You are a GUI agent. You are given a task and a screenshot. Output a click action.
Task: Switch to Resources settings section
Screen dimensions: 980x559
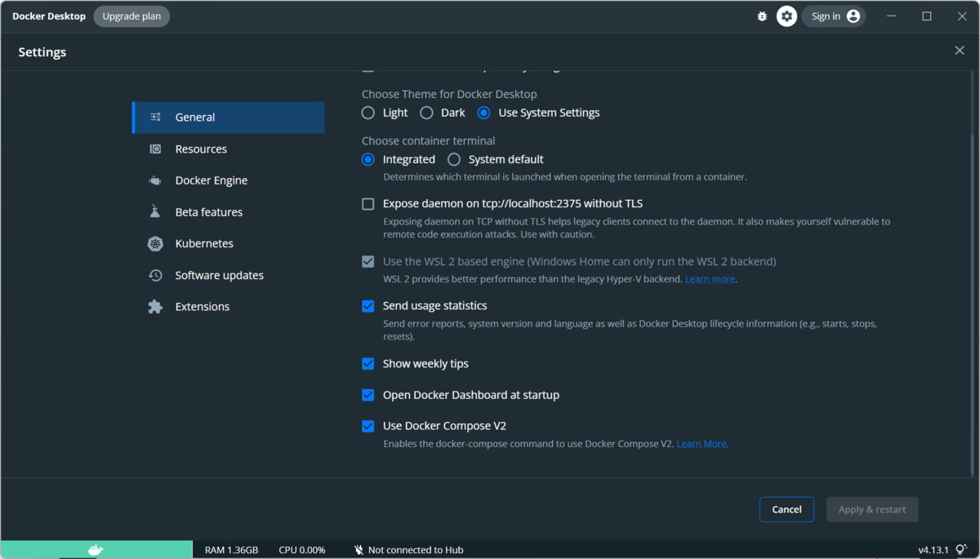coord(229,149)
